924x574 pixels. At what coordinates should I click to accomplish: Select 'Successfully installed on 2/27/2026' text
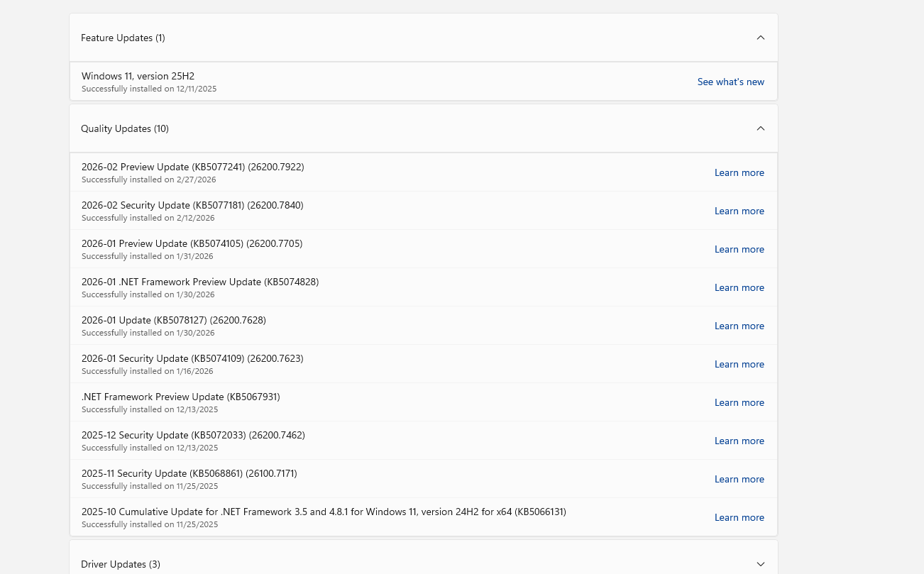(149, 180)
